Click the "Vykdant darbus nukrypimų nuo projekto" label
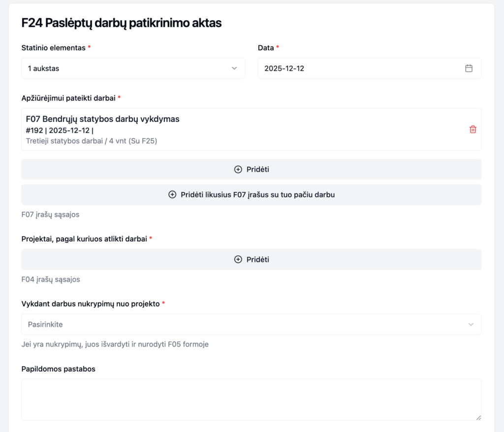Screen dimensions: 504x432 91,304
